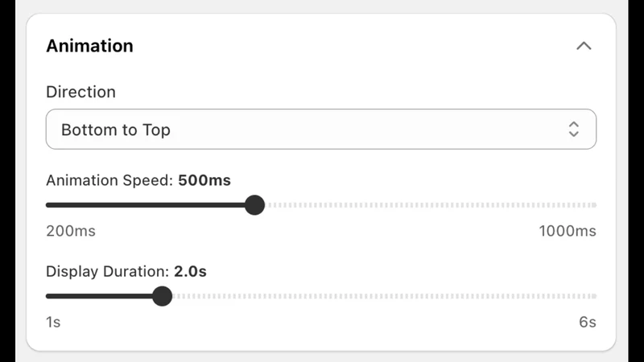Viewport: 644px width, 362px height.
Task: Click the bold 2.0s duration value
Action: pos(190,271)
